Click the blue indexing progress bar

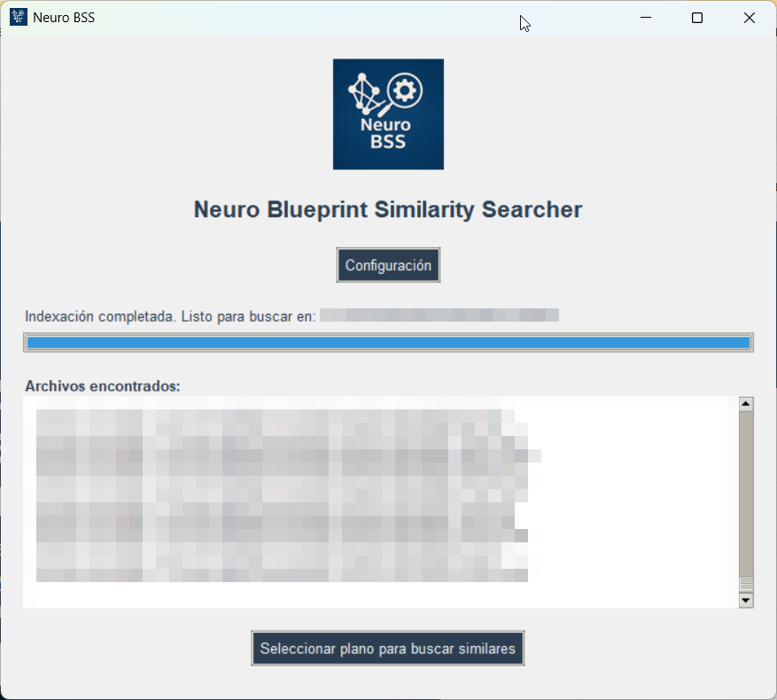pos(388,343)
